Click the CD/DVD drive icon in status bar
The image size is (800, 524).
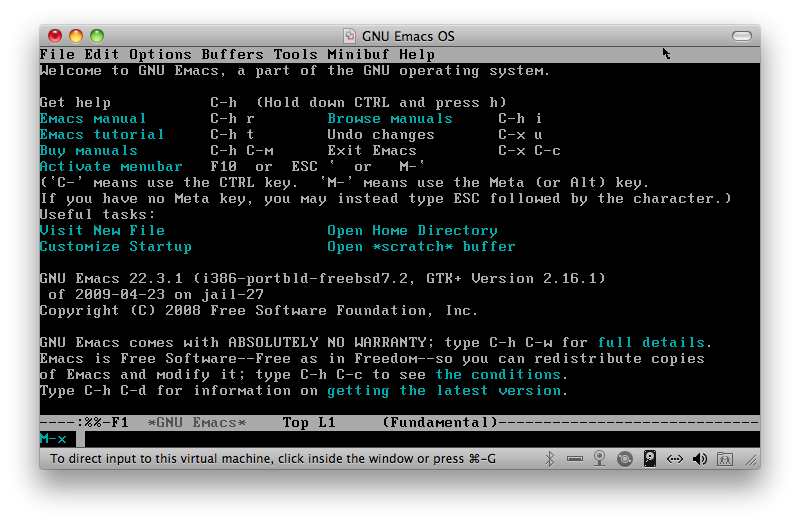coord(624,459)
